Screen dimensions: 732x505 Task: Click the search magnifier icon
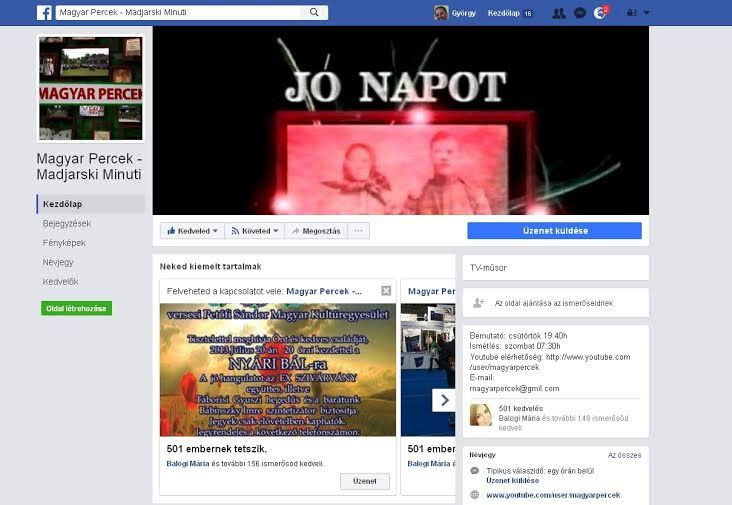click(x=314, y=13)
